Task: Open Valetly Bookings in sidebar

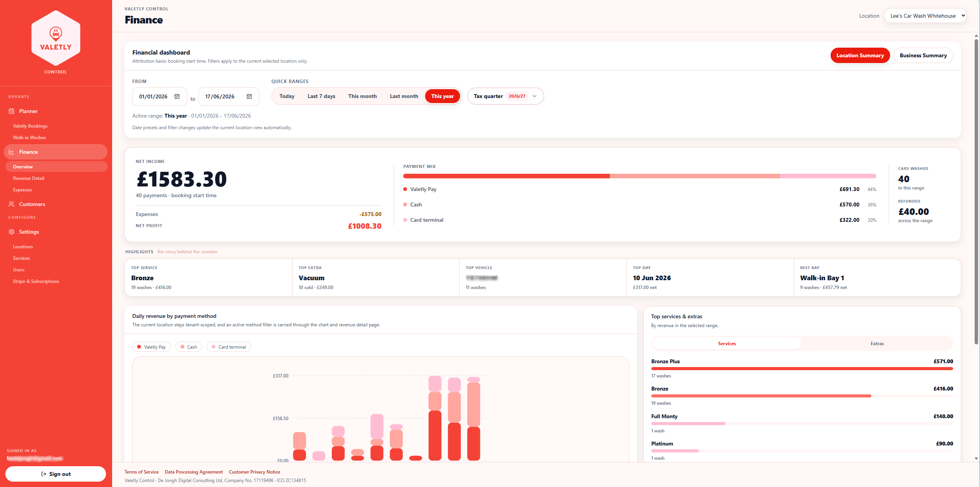Action: point(30,126)
